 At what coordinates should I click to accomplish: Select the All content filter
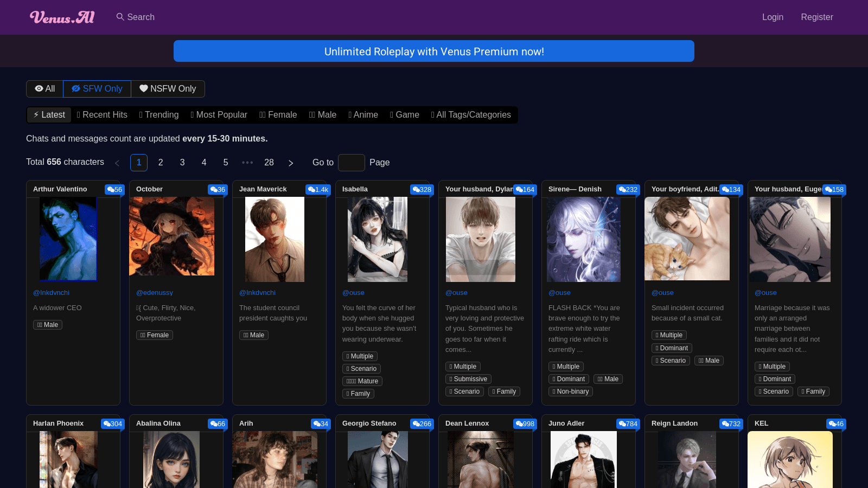(45, 89)
